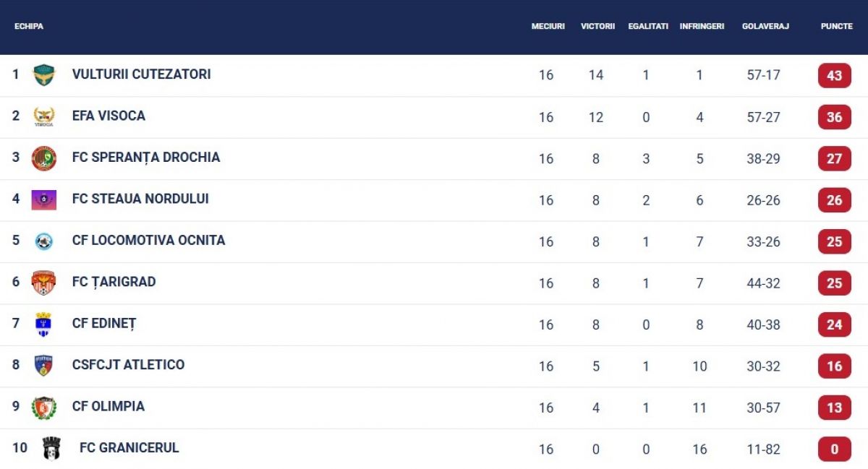The image size is (868, 469).
Task: Click the Meciuri column header
Action: tap(548, 26)
